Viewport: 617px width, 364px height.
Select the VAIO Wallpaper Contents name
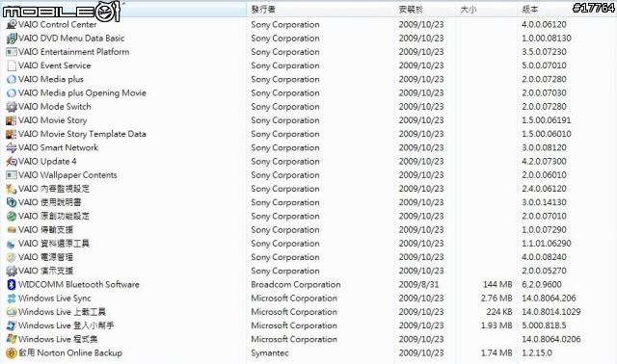click(67, 175)
